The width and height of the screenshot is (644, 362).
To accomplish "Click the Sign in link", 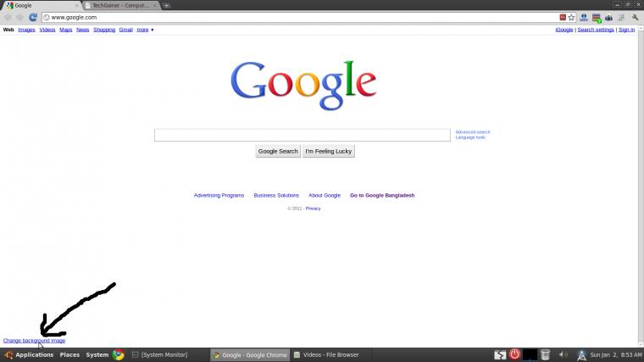I will [626, 30].
